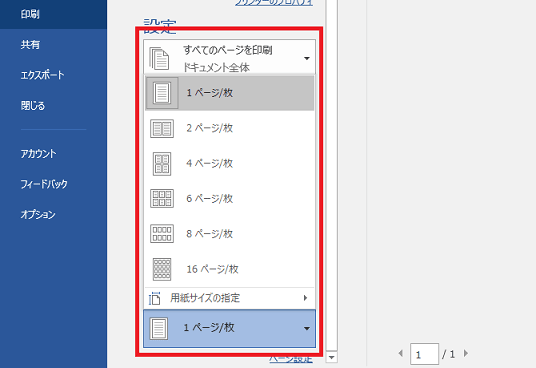Image resolution: width=536 pixels, height=368 pixels.
Task: Click the current page number field
Action: pyautogui.click(x=424, y=354)
